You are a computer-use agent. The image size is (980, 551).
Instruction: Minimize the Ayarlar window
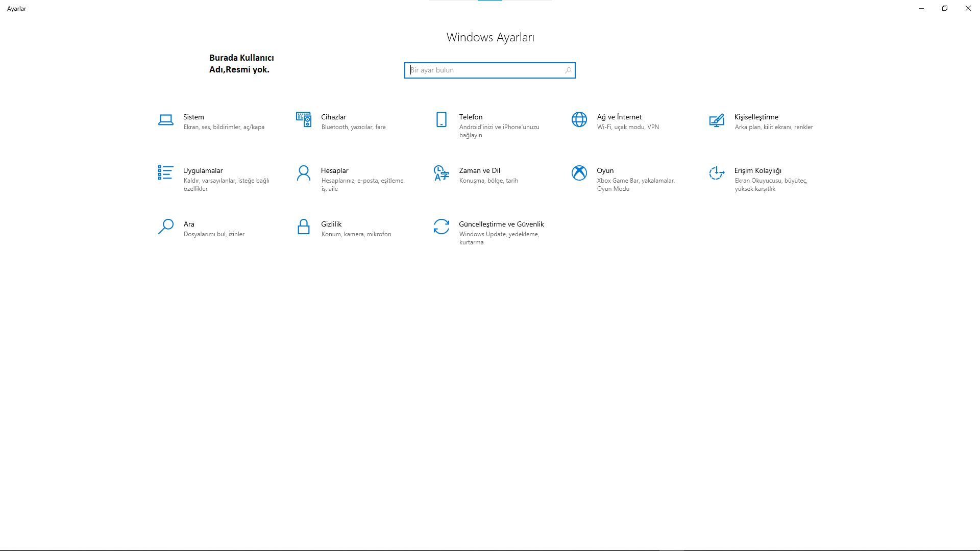tap(921, 8)
